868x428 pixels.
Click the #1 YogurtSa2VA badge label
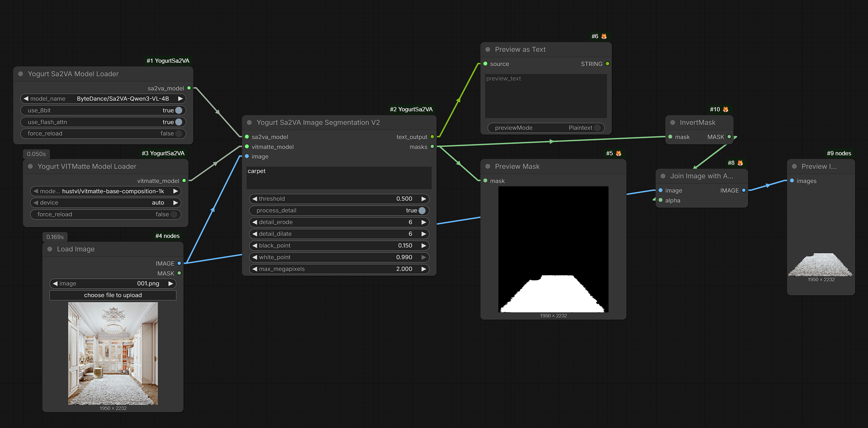pos(168,61)
